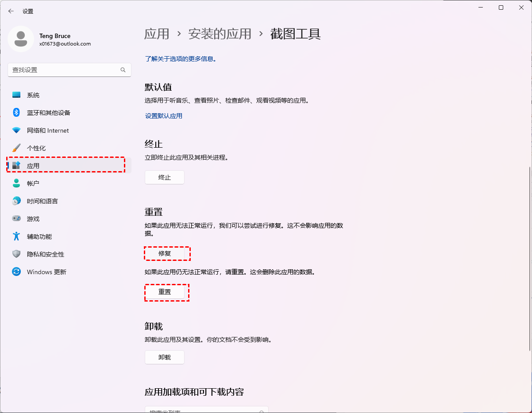Open the 了解关于选项的更多信息 link
This screenshot has width=532, height=413.
pyautogui.click(x=181, y=58)
